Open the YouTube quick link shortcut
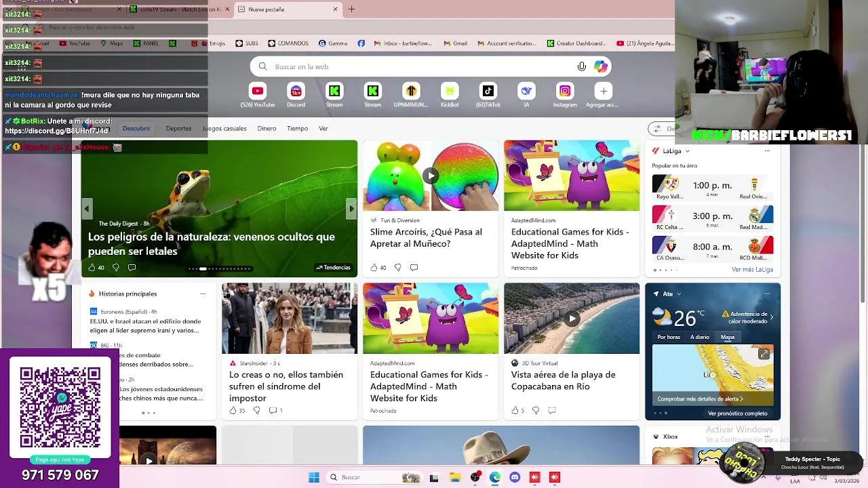This screenshot has height=488, width=868. (x=258, y=91)
